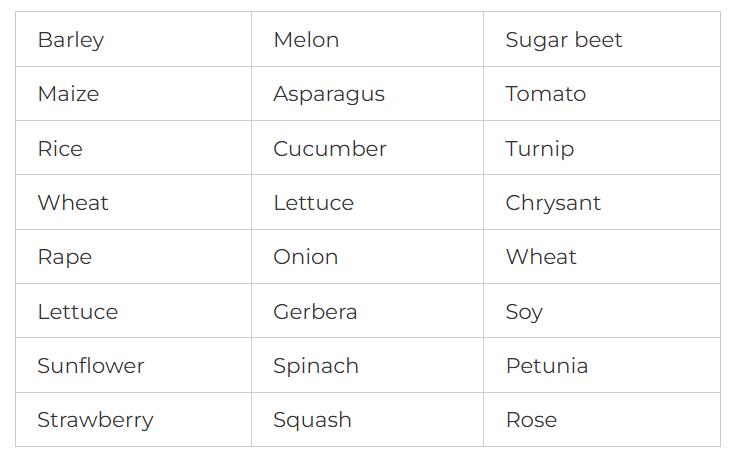Screen dimensions: 740x467
Task: Select the Melon cell
Action: pos(306,40)
